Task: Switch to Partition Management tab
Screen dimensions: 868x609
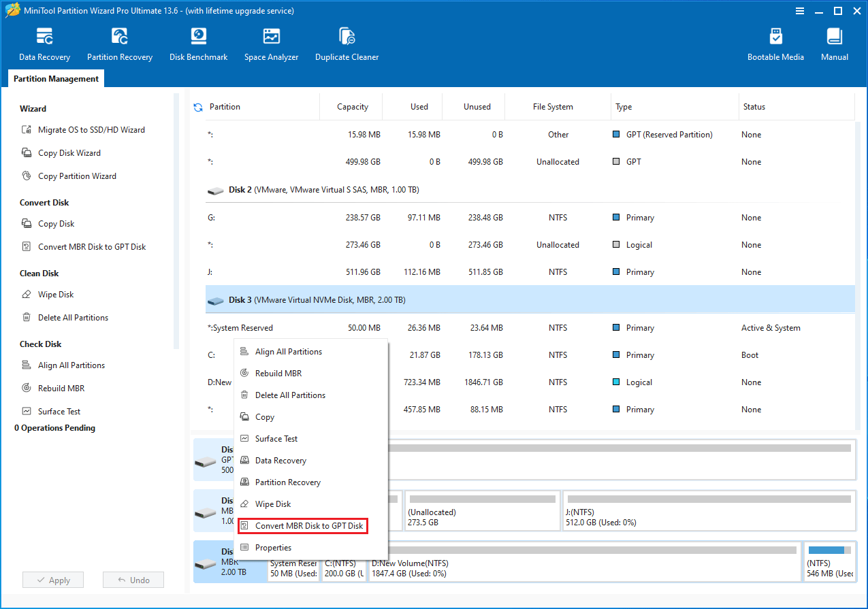Action: (x=57, y=79)
